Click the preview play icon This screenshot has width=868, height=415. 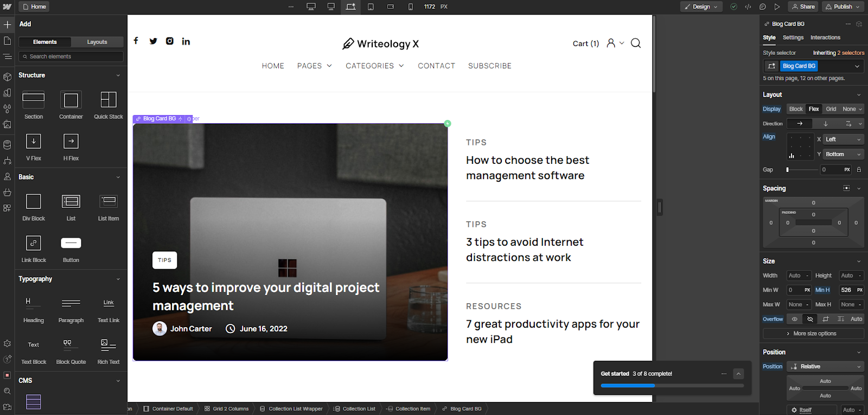click(x=777, y=7)
